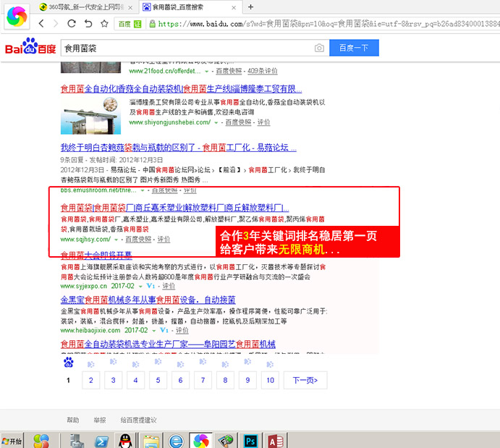Close the 食用菌袋_百度搜索 tab
Image resolution: width=500 pixels, height=448 pixels.
(234, 8)
